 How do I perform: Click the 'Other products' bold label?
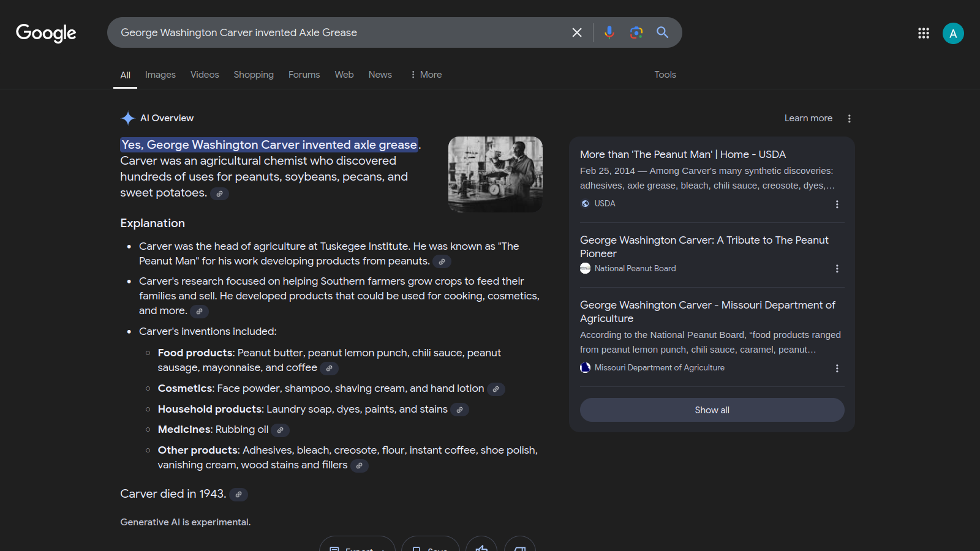point(198,451)
